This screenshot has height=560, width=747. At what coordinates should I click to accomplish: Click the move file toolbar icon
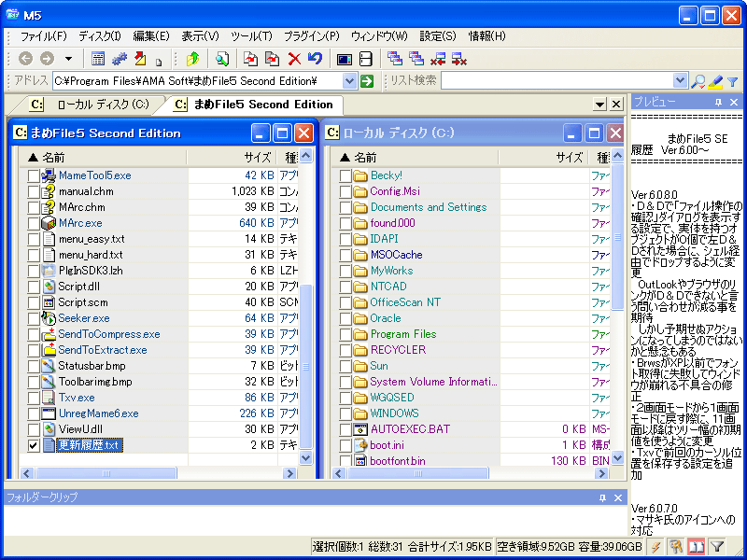[x=272, y=59]
